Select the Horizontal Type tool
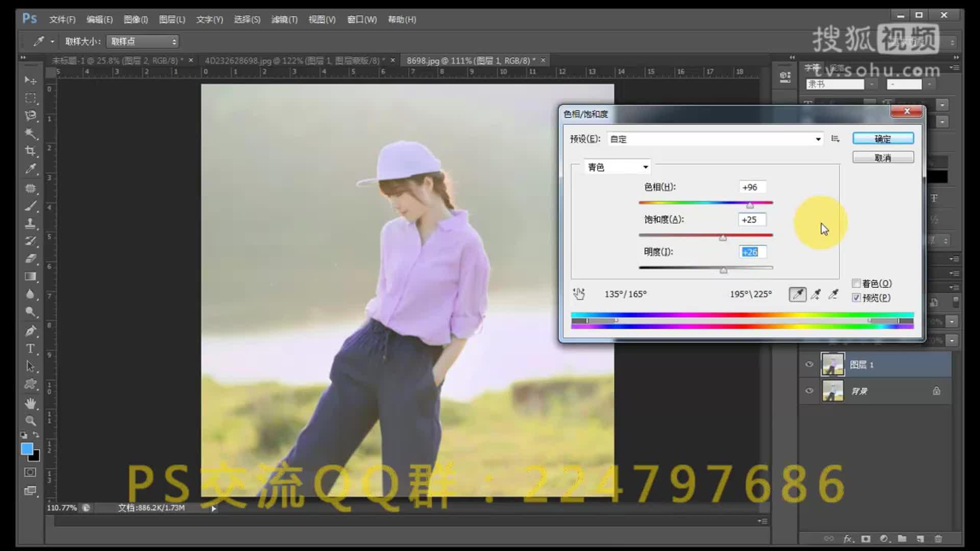This screenshot has width=980, height=551. pyautogui.click(x=31, y=349)
